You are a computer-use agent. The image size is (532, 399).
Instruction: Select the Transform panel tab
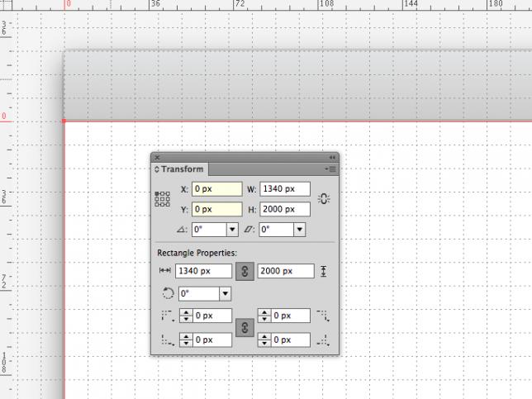pyautogui.click(x=179, y=169)
